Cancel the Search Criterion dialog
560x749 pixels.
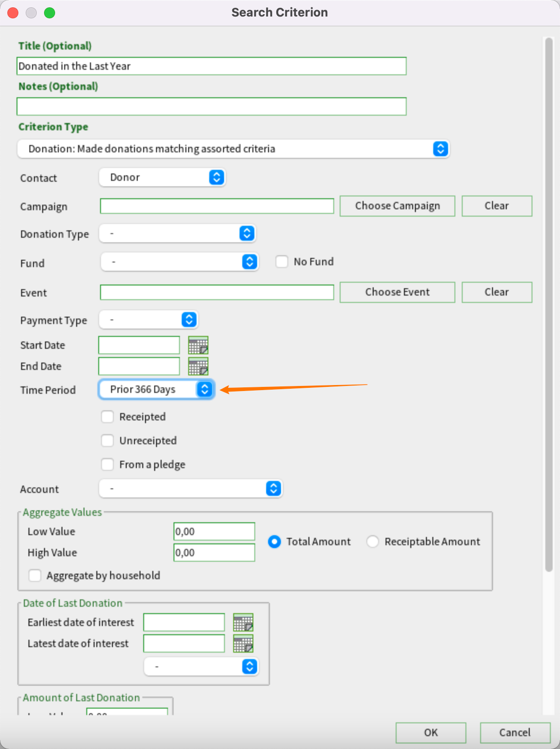[x=515, y=733]
